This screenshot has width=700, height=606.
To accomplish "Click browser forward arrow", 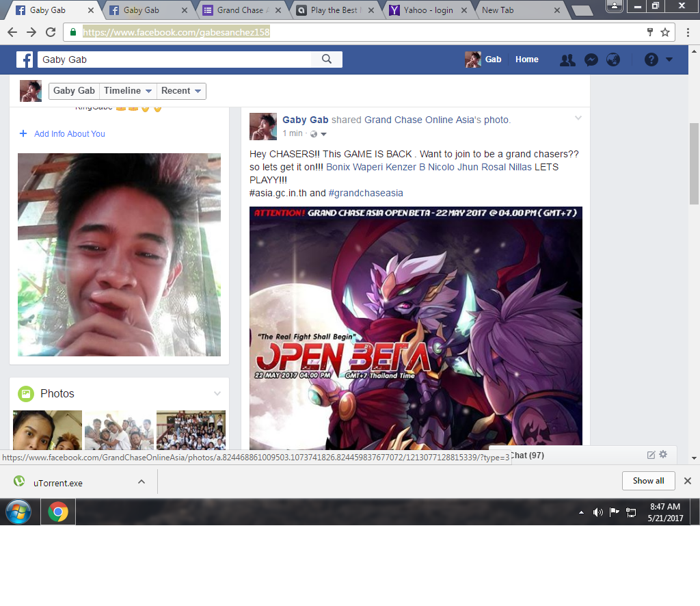I will [31, 32].
